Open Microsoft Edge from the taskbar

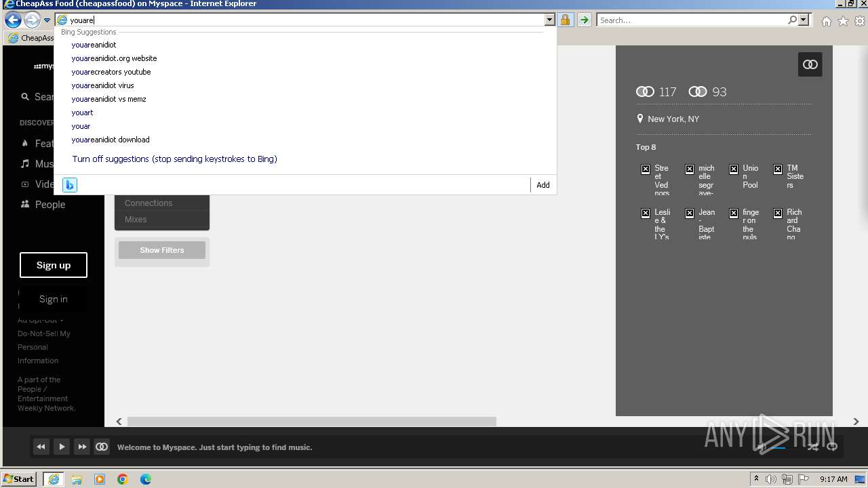click(146, 479)
